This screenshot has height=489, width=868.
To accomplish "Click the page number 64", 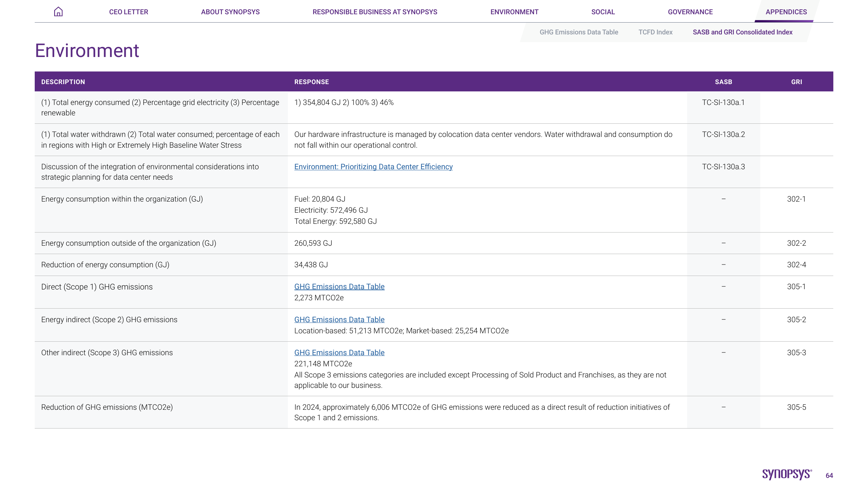I will pos(829,475).
